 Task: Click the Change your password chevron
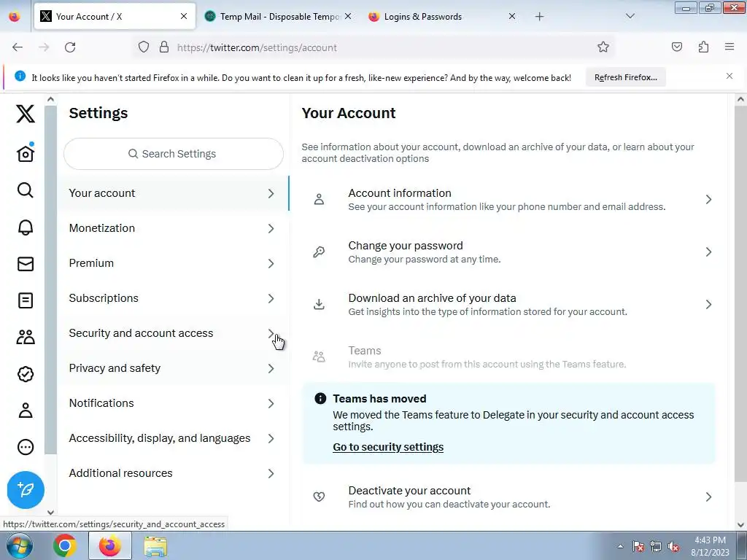pos(708,252)
